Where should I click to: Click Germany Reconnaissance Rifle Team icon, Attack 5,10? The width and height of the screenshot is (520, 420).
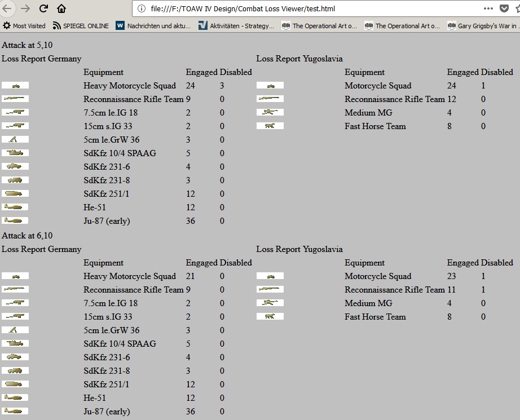tap(15, 99)
